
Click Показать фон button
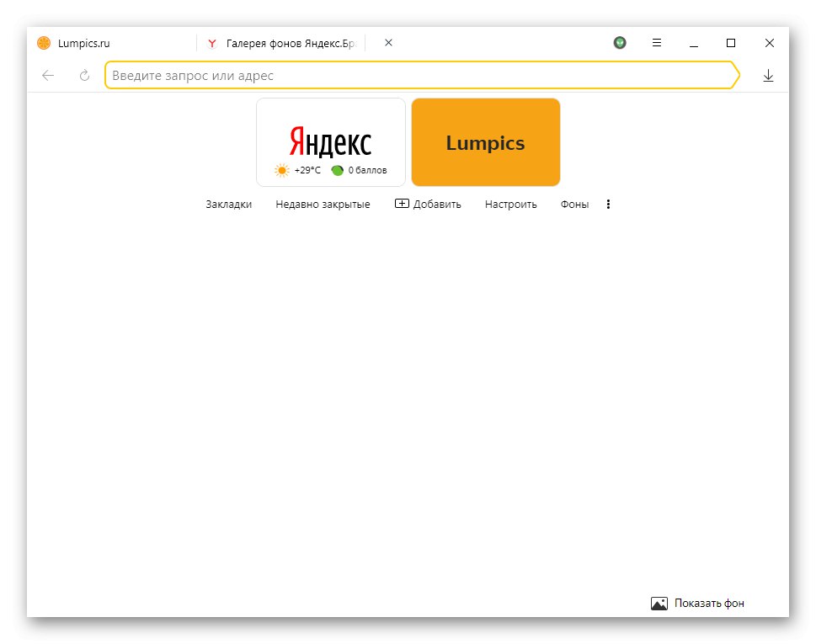(x=697, y=603)
